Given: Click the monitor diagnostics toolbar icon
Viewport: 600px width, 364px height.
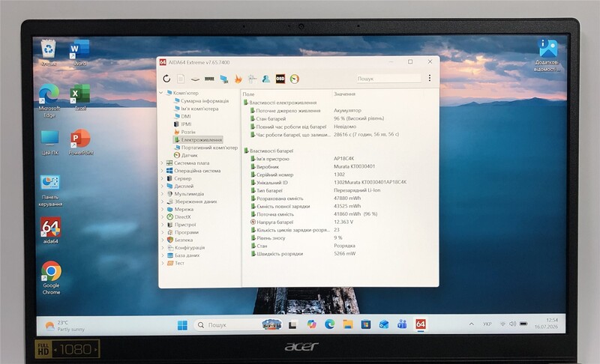Looking at the screenshot, I should pyautogui.click(x=223, y=79).
